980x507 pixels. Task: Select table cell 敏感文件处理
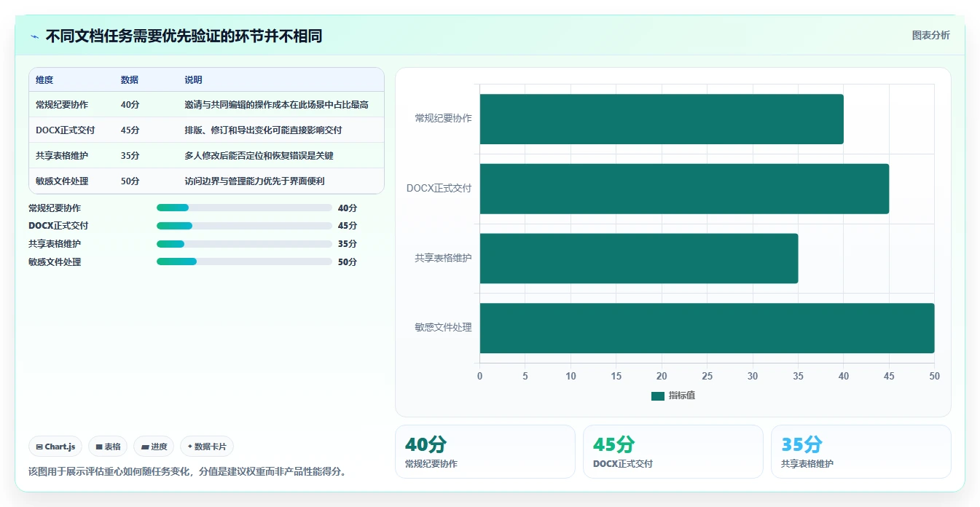(62, 181)
